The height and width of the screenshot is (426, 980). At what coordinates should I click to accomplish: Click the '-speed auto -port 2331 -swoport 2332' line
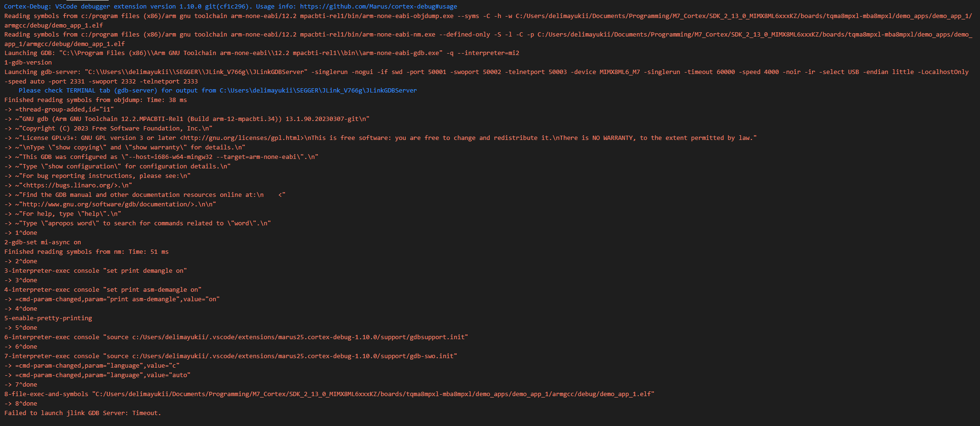[101, 81]
